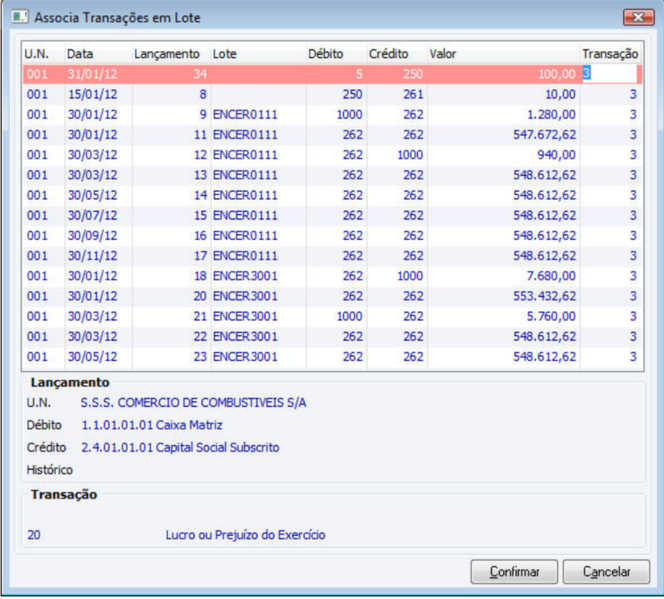
Task: Click débito 1000 in lançamento 21 row
Action: coord(349,316)
